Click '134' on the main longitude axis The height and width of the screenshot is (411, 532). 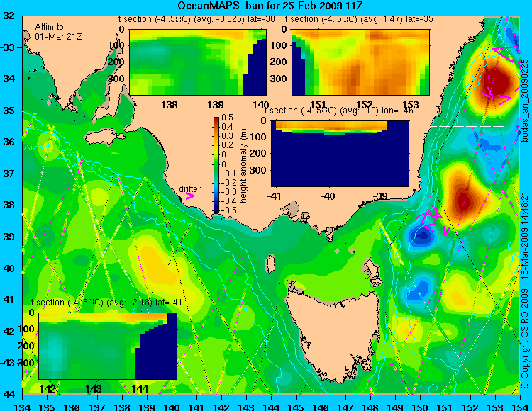click(23, 406)
